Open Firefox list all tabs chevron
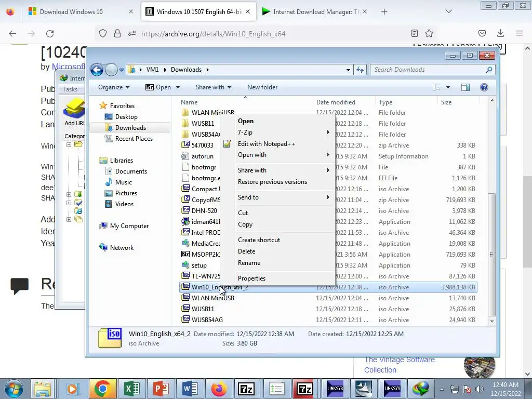 coord(448,11)
